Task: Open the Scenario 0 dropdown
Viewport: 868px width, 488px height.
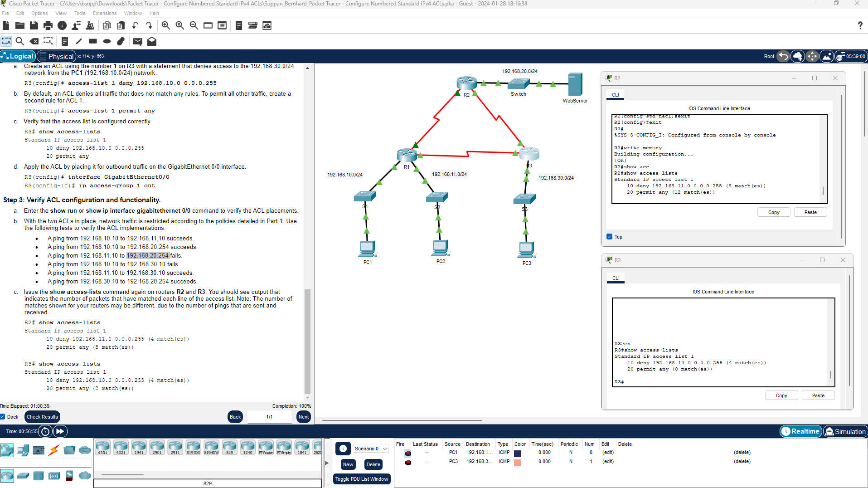Action: (371, 449)
